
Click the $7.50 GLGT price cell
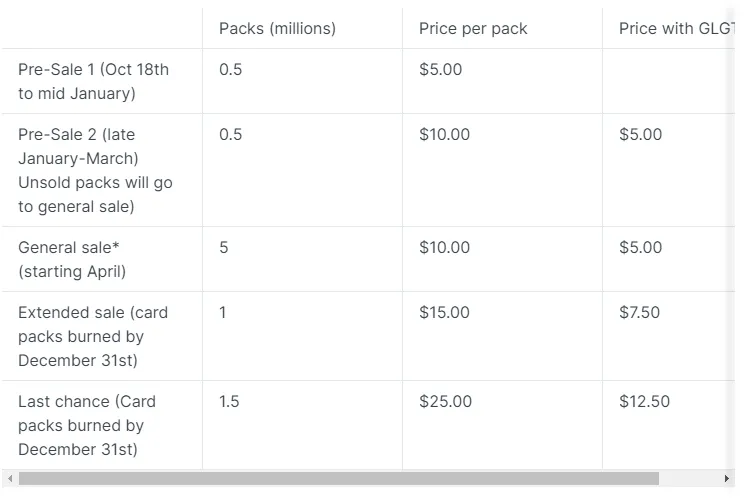point(639,312)
